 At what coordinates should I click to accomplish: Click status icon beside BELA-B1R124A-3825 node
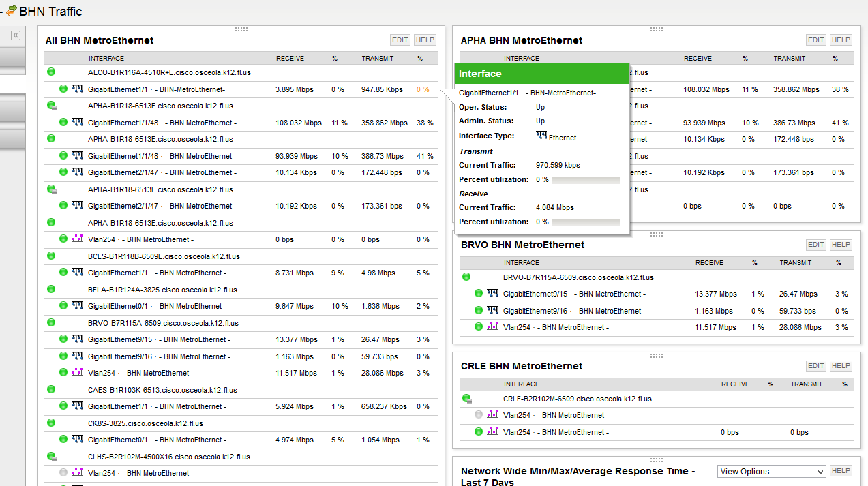coord(51,290)
